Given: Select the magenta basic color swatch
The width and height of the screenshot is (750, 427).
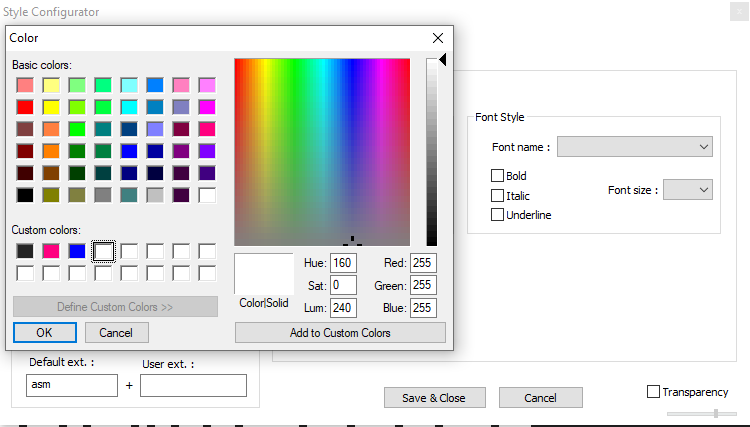Looking at the screenshot, I should (x=207, y=107).
